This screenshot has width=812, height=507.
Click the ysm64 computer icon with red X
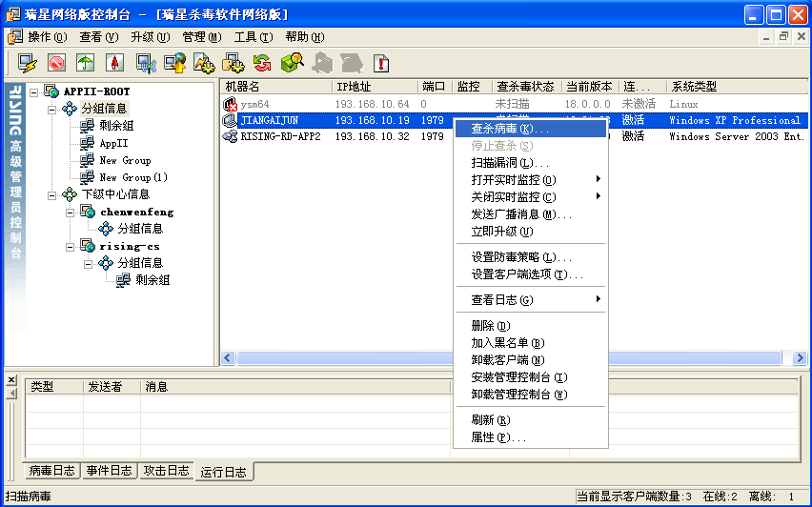230,104
